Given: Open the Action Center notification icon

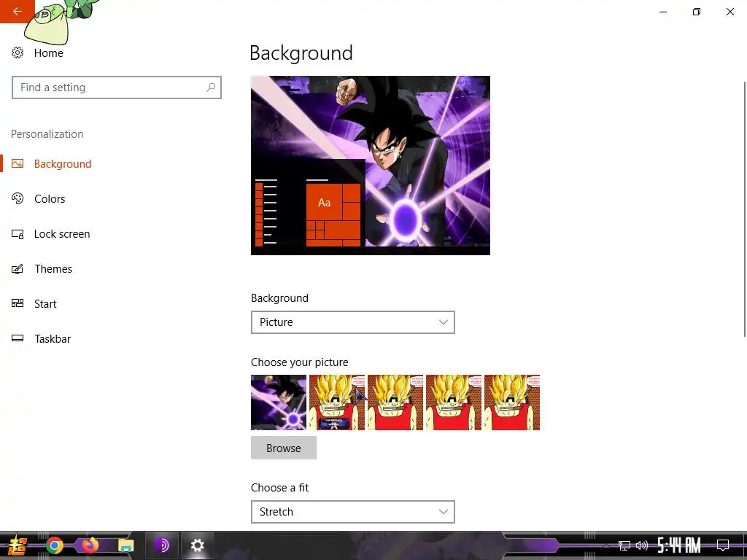Looking at the screenshot, I should (x=723, y=545).
